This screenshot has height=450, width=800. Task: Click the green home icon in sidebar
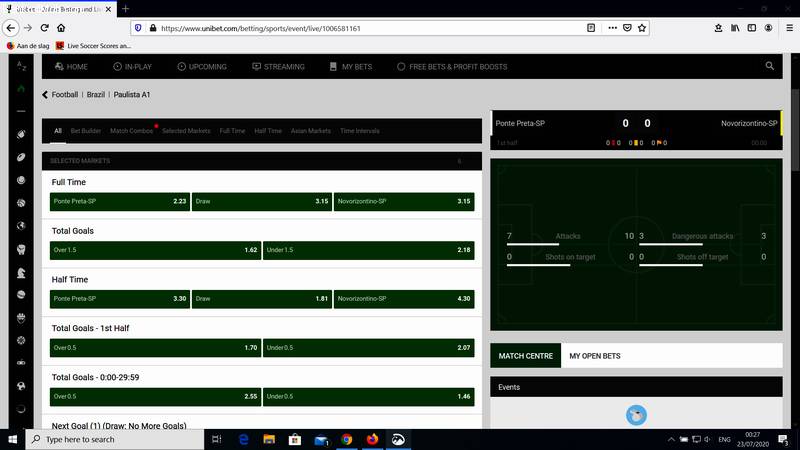point(21,89)
